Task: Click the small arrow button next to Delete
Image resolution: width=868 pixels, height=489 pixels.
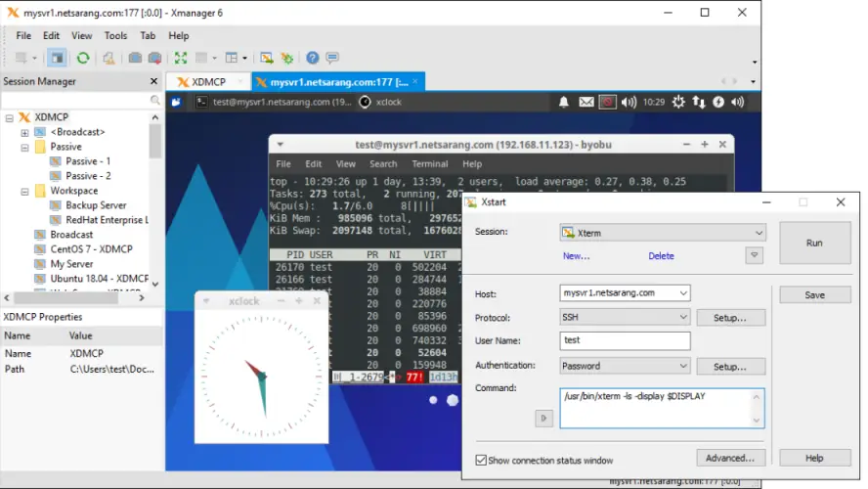Action: point(754,255)
